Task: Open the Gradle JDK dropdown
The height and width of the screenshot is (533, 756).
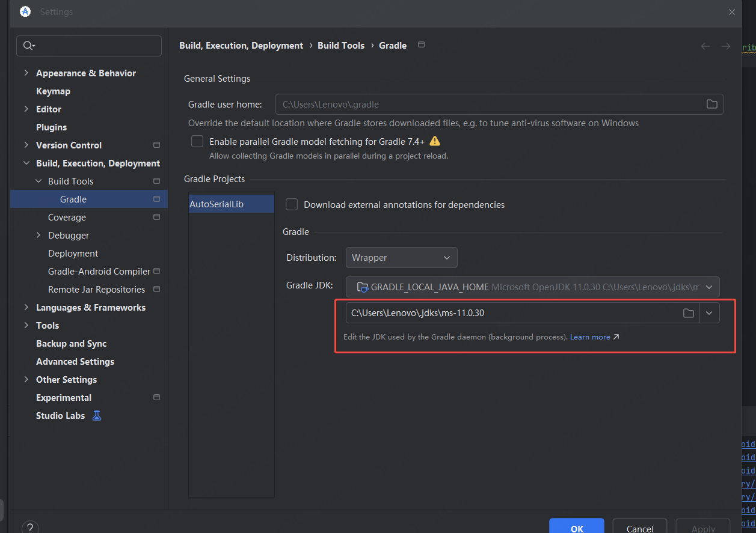Action: (x=533, y=287)
